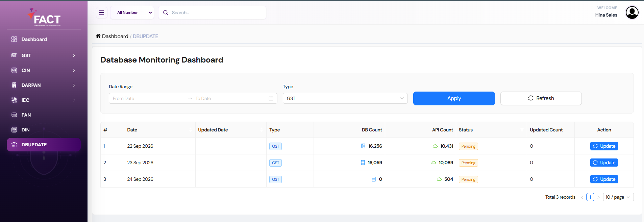Click the Hina Sales username
This screenshot has width=644, height=222.
pyautogui.click(x=606, y=15)
